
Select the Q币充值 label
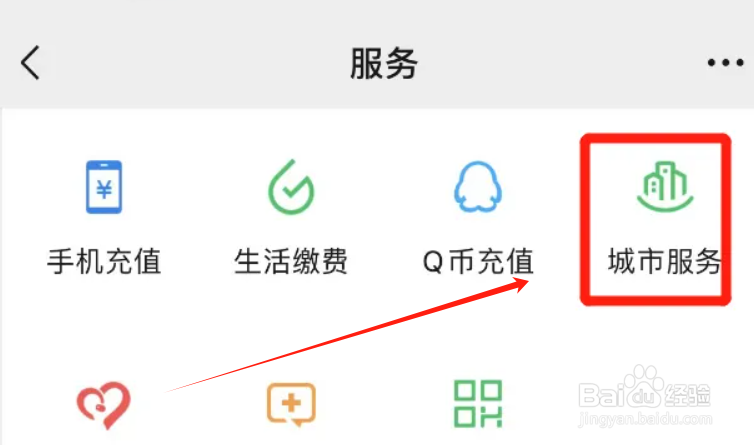pyautogui.click(x=478, y=261)
